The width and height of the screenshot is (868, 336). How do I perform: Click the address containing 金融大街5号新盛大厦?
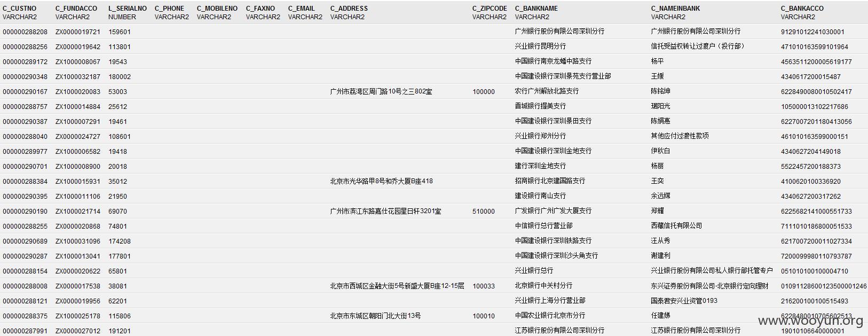tap(397, 286)
